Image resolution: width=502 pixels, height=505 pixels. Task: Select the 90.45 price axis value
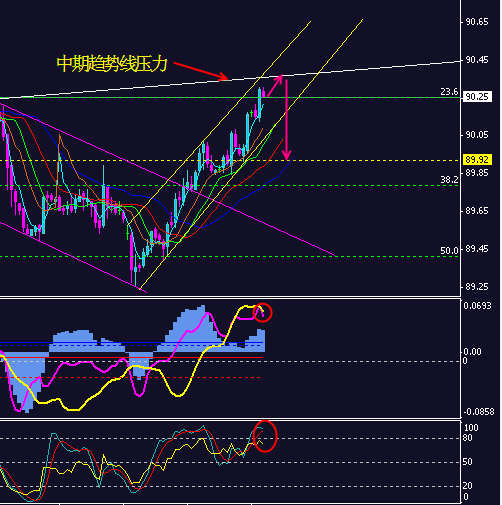pyautogui.click(x=477, y=60)
